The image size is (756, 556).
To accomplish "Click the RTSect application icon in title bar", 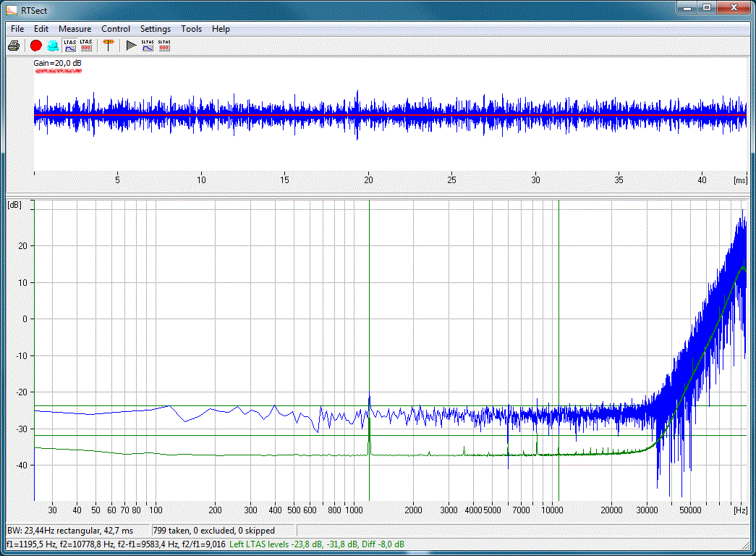I will pyautogui.click(x=12, y=10).
